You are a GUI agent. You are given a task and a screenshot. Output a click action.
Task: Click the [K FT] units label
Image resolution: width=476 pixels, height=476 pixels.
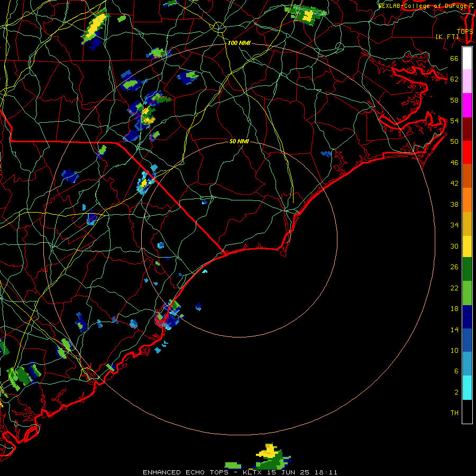[x=447, y=36]
